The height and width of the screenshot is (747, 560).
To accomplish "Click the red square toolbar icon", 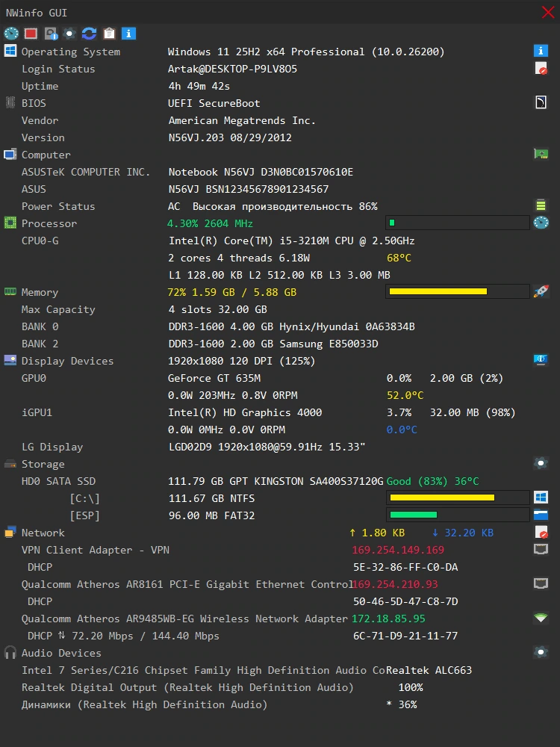I will 31,34.
